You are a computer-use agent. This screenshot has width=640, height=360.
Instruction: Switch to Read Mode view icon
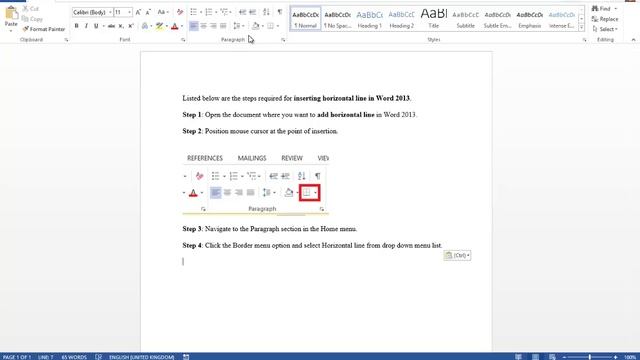pyautogui.click(x=518, y=357)
